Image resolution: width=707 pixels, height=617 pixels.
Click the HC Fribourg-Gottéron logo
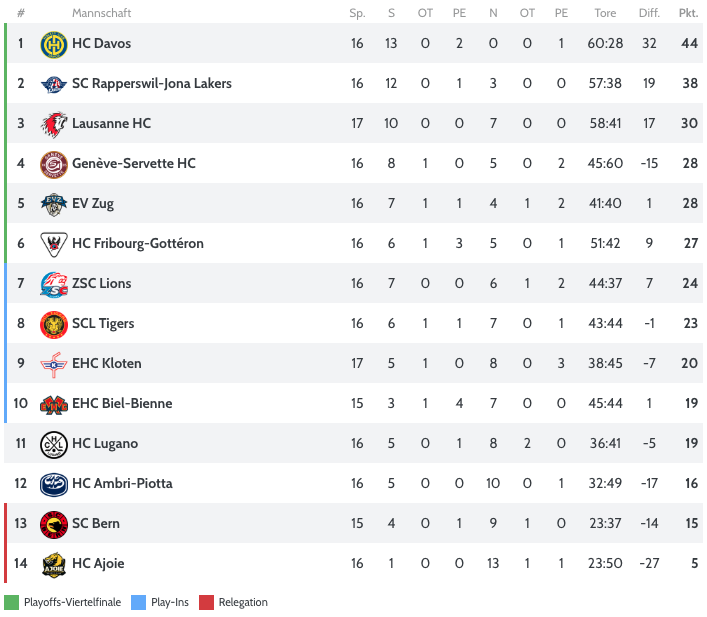pyautogui.click(x=53, y=244)
